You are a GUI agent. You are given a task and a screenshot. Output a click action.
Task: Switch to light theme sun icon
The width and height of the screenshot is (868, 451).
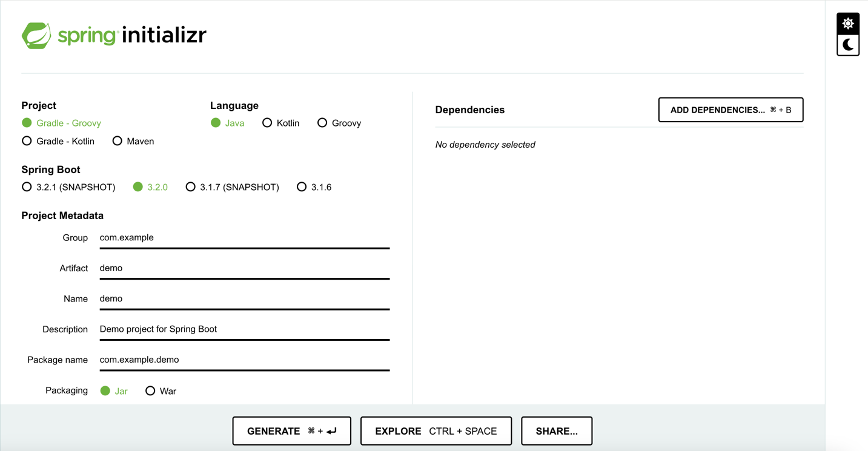848,24
